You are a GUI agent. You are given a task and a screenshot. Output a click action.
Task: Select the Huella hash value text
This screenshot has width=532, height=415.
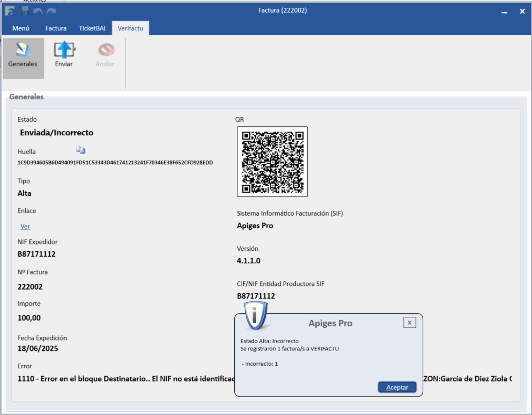(x=115, y=163)
